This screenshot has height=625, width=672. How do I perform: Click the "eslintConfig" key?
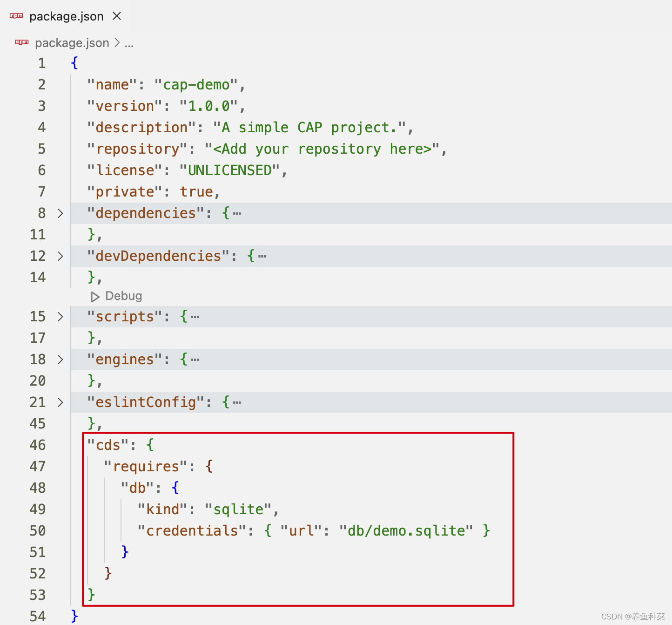146,402
